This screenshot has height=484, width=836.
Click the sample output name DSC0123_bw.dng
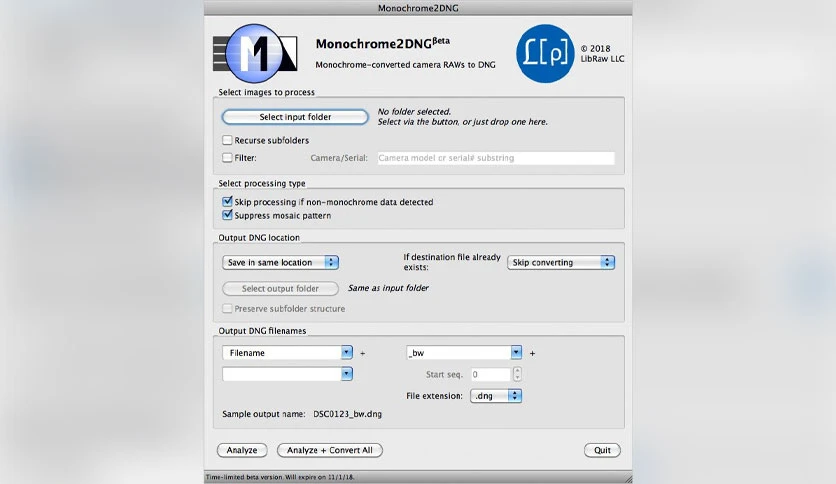point(348,414)
